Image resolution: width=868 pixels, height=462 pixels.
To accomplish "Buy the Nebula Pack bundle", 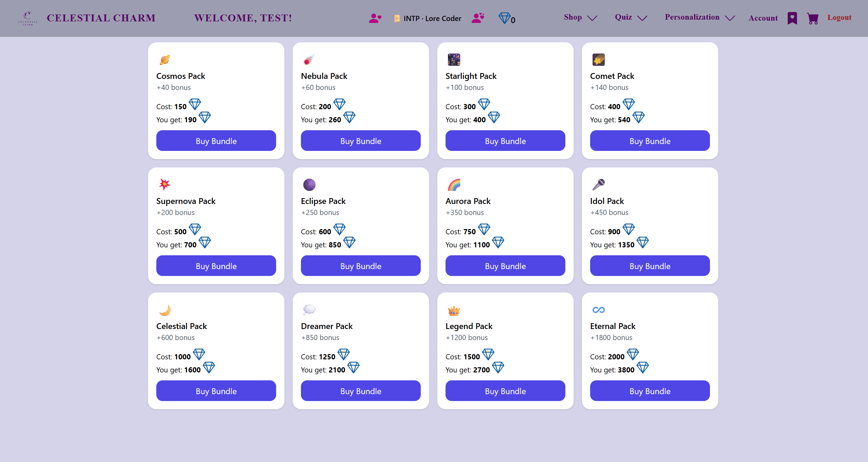I will tap(360, 141).
